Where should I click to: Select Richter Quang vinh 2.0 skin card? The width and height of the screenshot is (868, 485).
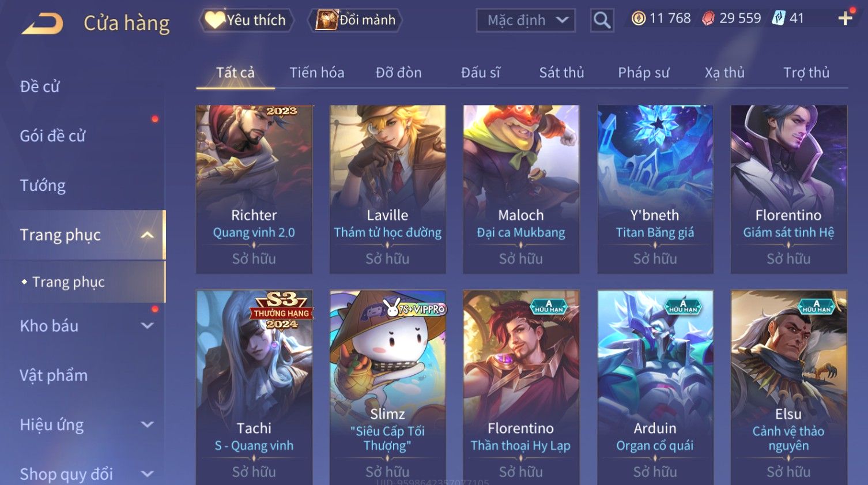(254, 189)
